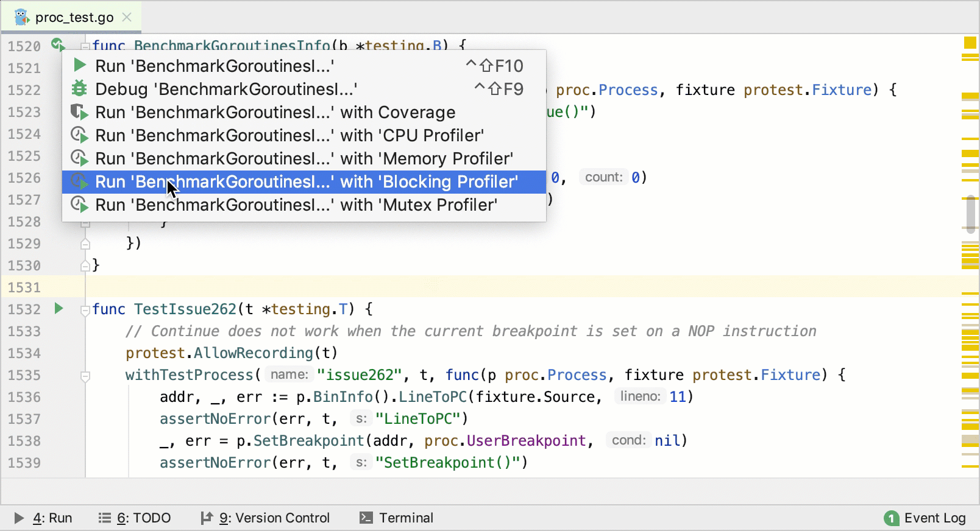Open the Event Log
Viewport: 980px width, 531px height.
pyautogui.click(x=925, y=518)
